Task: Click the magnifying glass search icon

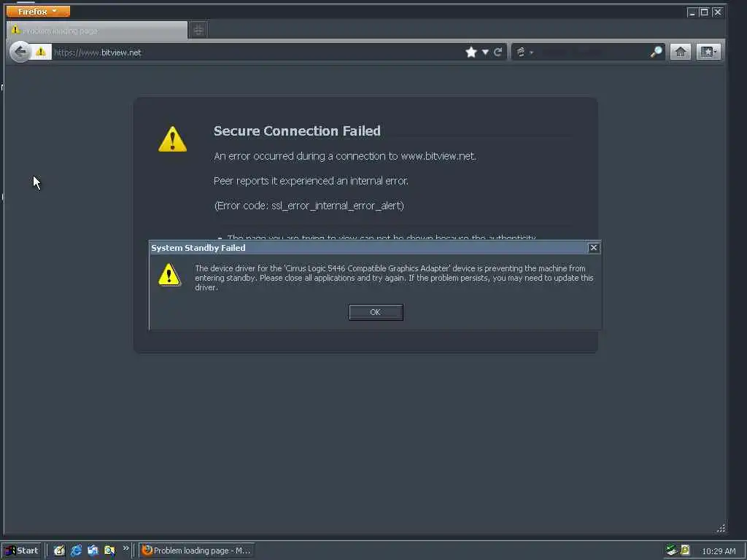Action: (x=657, y=52)
